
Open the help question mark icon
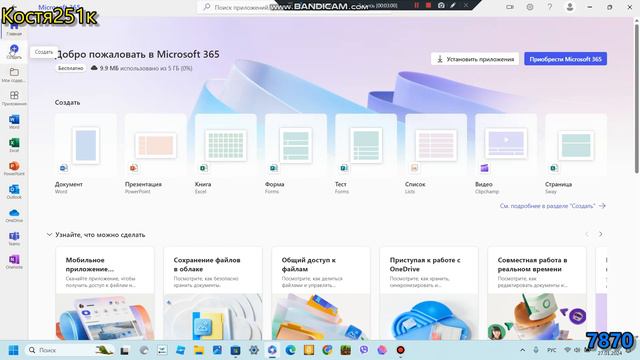(549, 7)
